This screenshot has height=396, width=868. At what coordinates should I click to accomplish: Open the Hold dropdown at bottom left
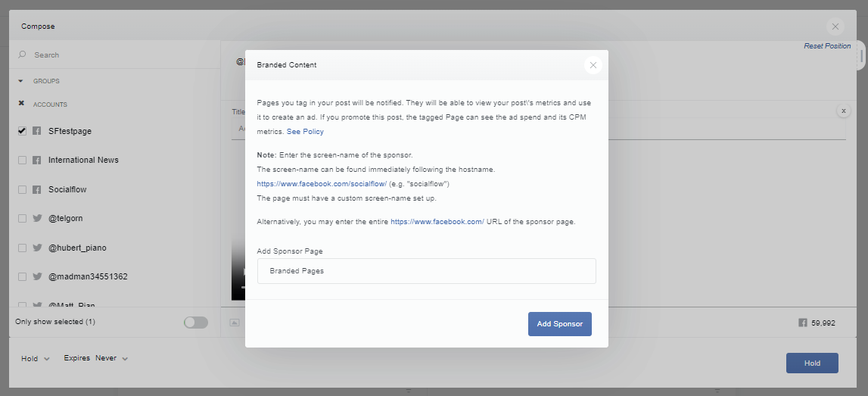click(36, 358)
